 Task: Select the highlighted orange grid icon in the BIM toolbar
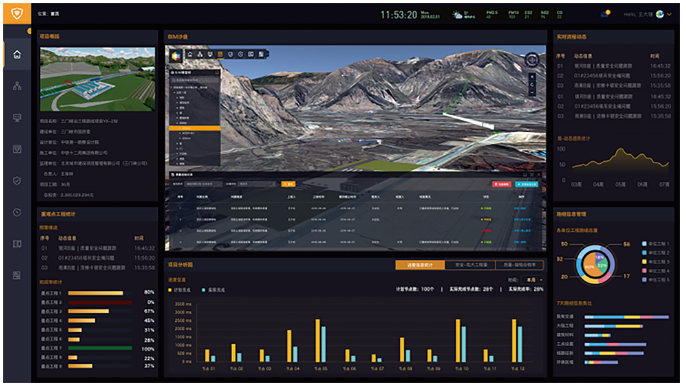coord(220,54)
